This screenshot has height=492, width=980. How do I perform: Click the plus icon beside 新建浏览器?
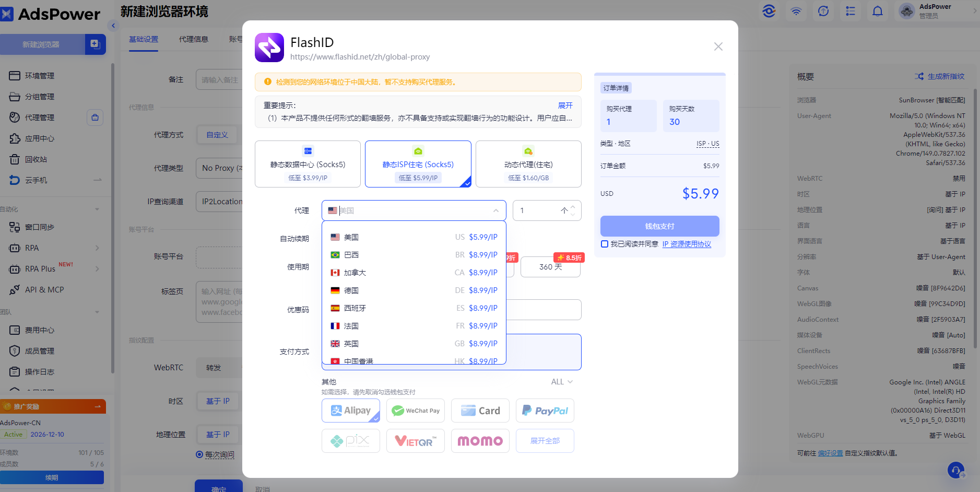(95, 44)
